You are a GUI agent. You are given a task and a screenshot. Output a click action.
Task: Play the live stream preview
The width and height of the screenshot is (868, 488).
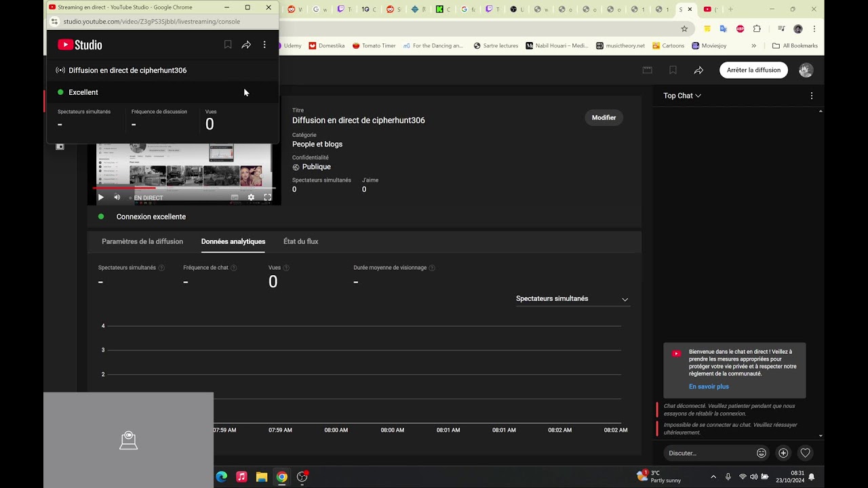[101, 197]
